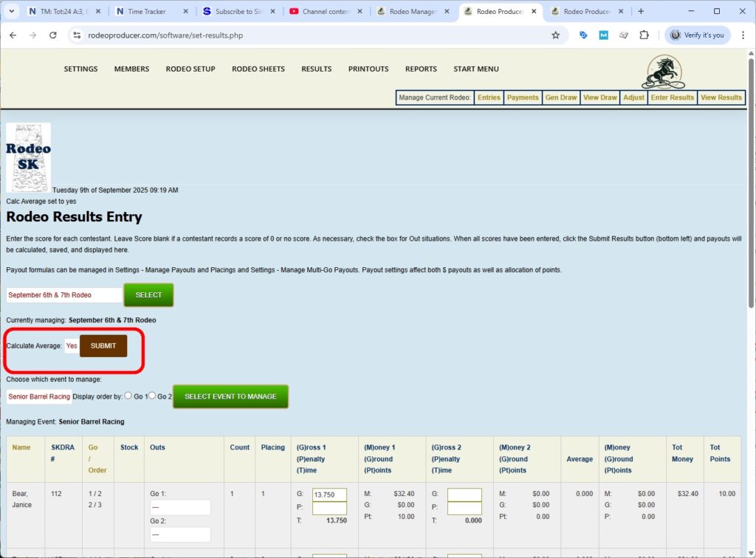Screen dimensions: 756x558
Task: Click the envelope extension icon
Action: (622, 35)
